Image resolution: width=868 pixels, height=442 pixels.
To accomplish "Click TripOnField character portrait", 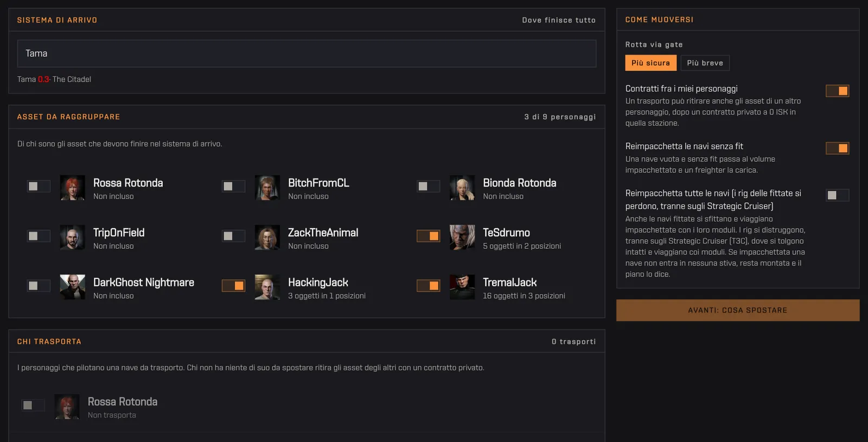I will point(72,238).
